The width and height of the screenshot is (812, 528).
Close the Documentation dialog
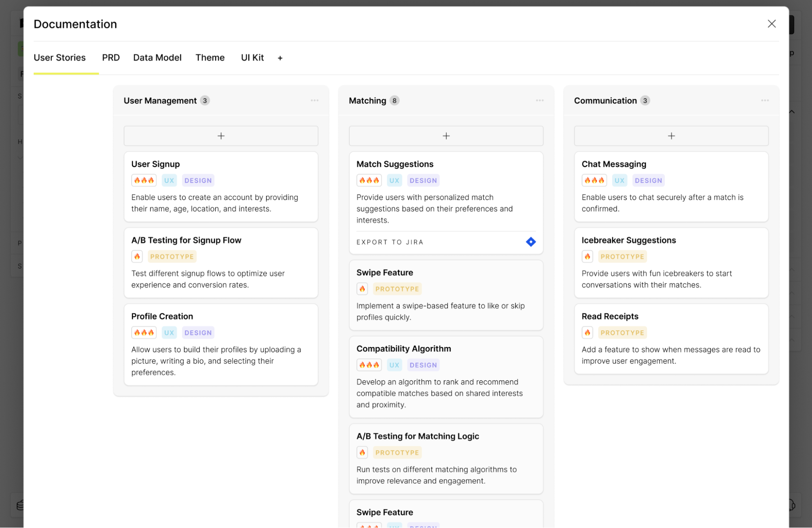coord(771,24)
